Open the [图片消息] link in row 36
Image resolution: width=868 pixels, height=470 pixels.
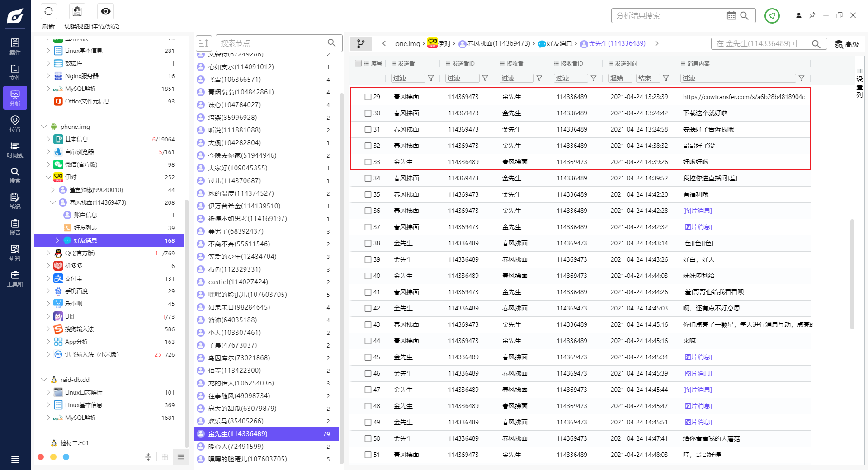[697, 211]
